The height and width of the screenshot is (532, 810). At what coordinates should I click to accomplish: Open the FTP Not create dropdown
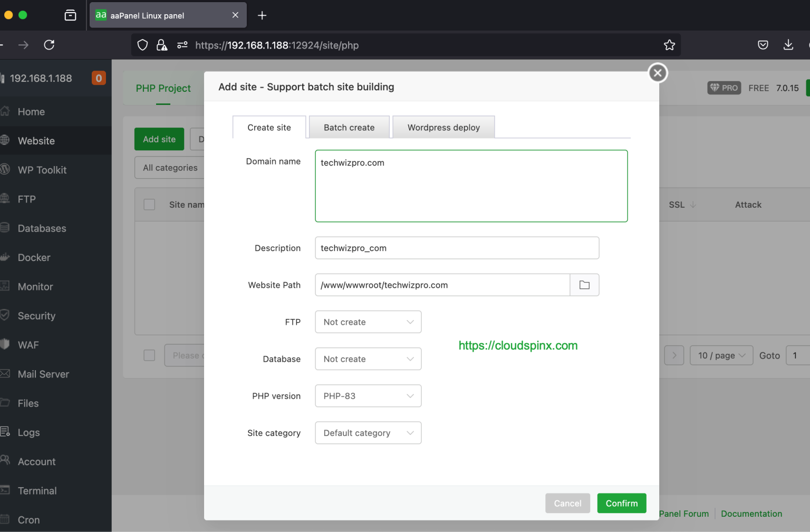[368, 322]
